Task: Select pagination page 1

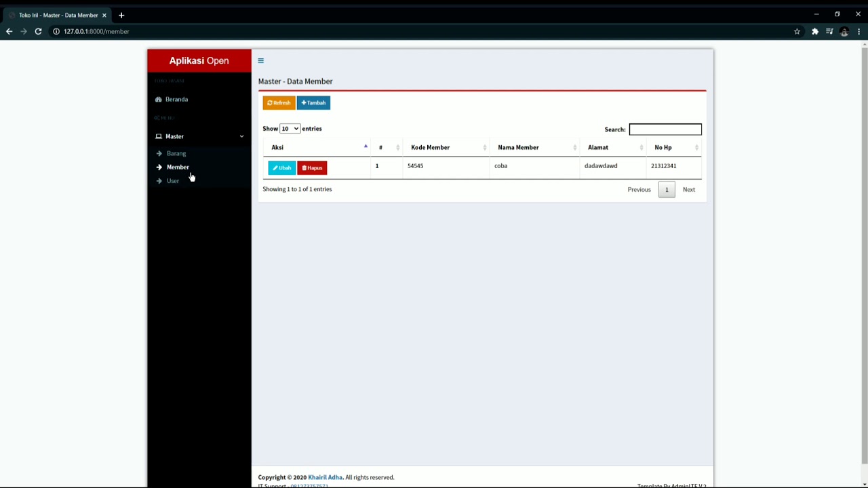Action: point(667,190)
